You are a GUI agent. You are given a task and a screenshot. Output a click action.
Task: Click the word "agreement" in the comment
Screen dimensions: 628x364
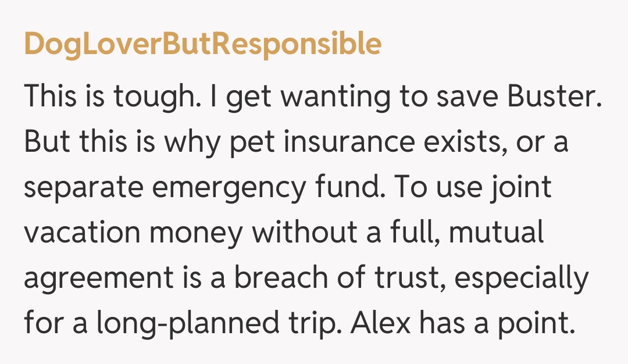94,278
